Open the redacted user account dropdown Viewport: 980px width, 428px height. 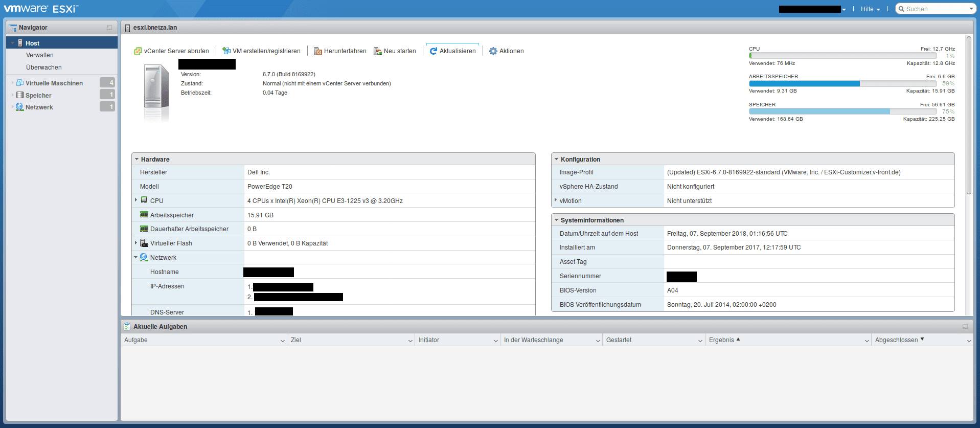[x=812, y=9]
